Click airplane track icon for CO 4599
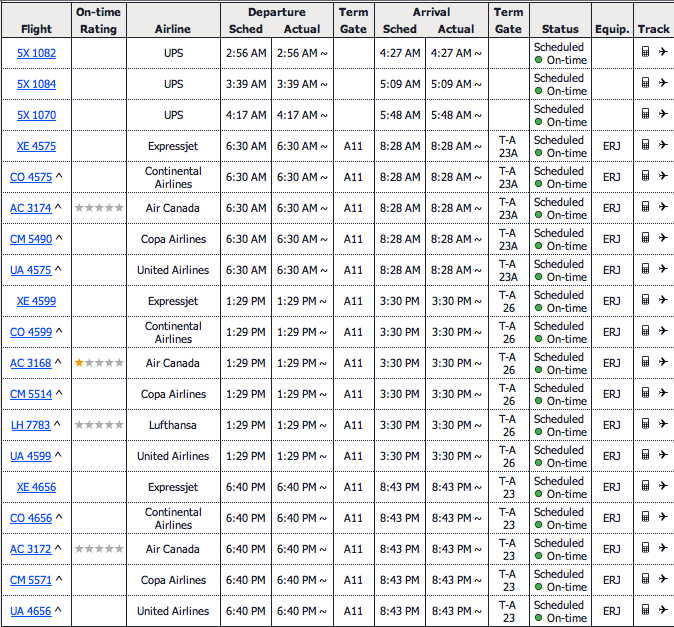 coord(663,330)
